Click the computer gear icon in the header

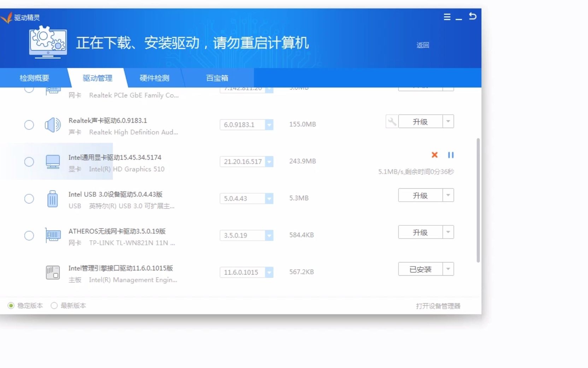(x=48, y=42)
